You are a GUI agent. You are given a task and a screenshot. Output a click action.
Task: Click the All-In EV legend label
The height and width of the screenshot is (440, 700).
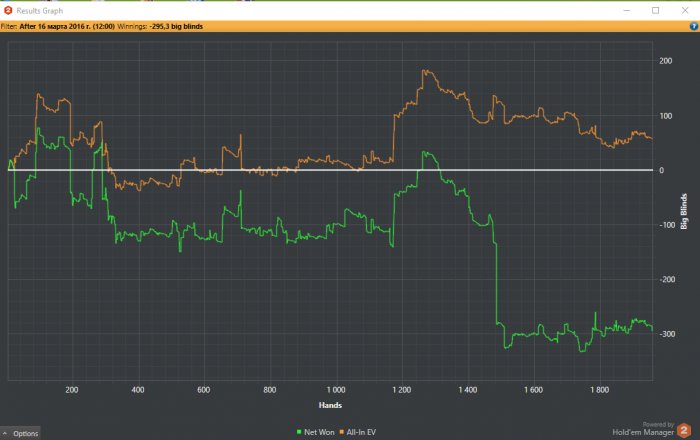(361, 432)
